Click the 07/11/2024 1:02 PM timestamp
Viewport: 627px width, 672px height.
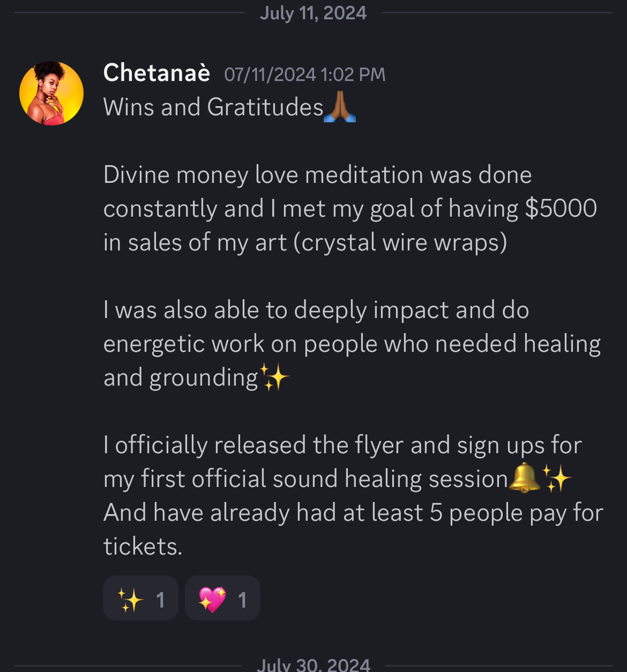click(x=304, y=75)
